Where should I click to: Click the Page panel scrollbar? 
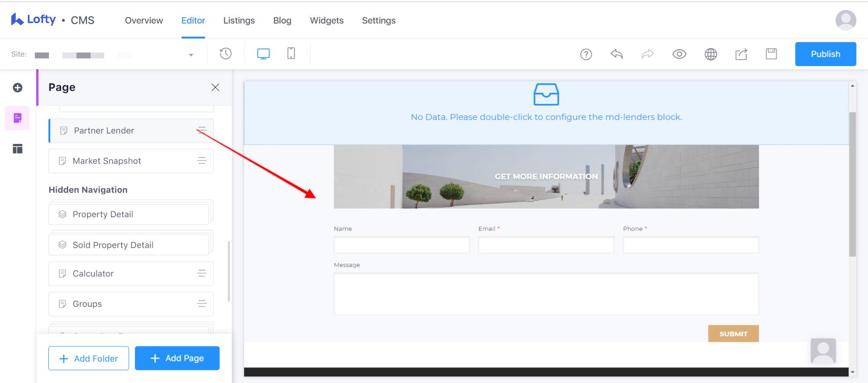(229, 272)
